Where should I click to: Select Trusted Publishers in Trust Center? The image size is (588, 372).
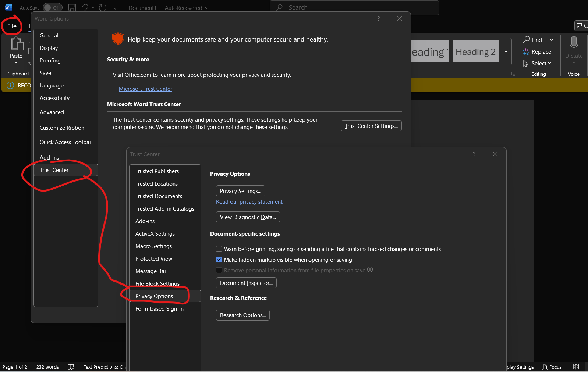(x=165, y=171)
